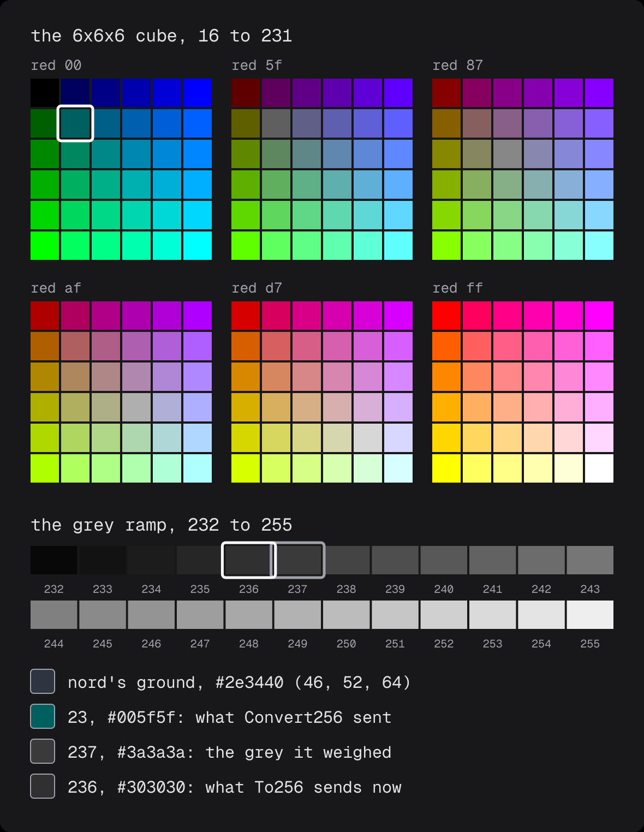Pick the magenta swatch in red ff grid
644x832 pixels.
599,316
